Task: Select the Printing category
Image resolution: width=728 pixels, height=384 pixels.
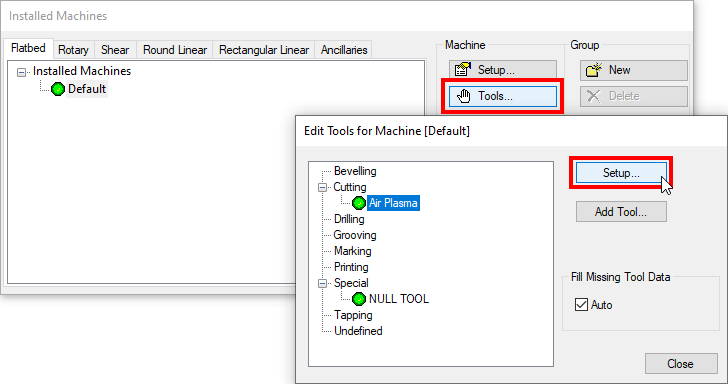Action: click(351, 267)
